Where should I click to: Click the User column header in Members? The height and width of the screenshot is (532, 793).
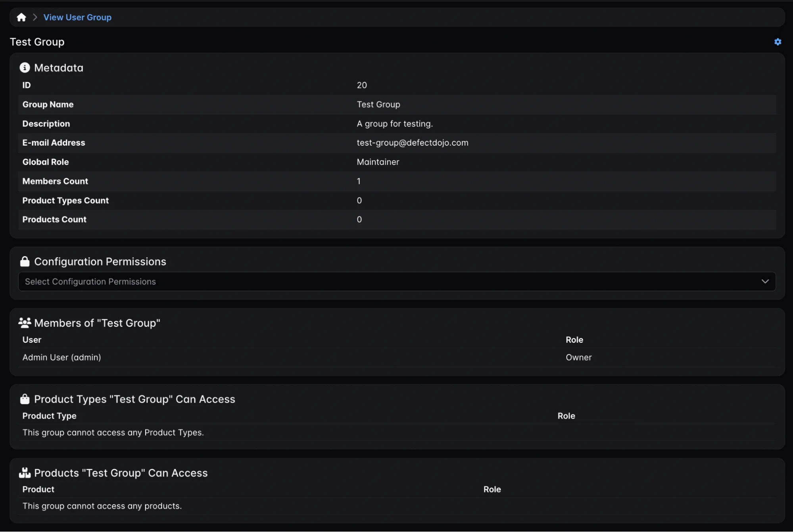[32, 340]
